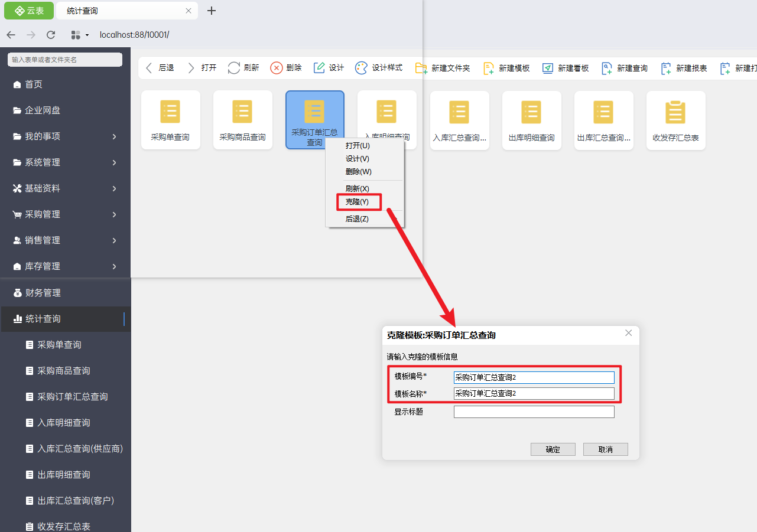This screenshot has width=757, height=532.
Task: Click the 确定 button in clone dialog
Action: (553, 449)
